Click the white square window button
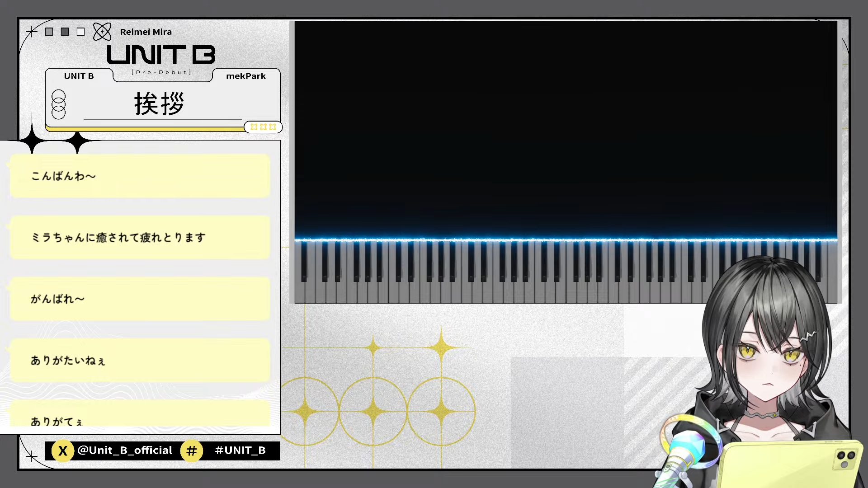 80,32
